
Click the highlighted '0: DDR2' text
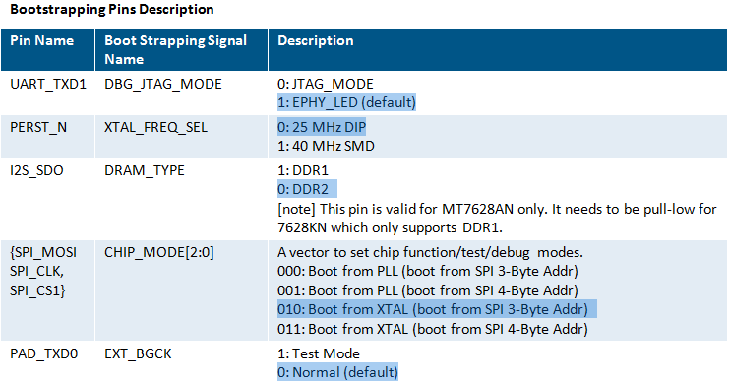pos(307,189)
